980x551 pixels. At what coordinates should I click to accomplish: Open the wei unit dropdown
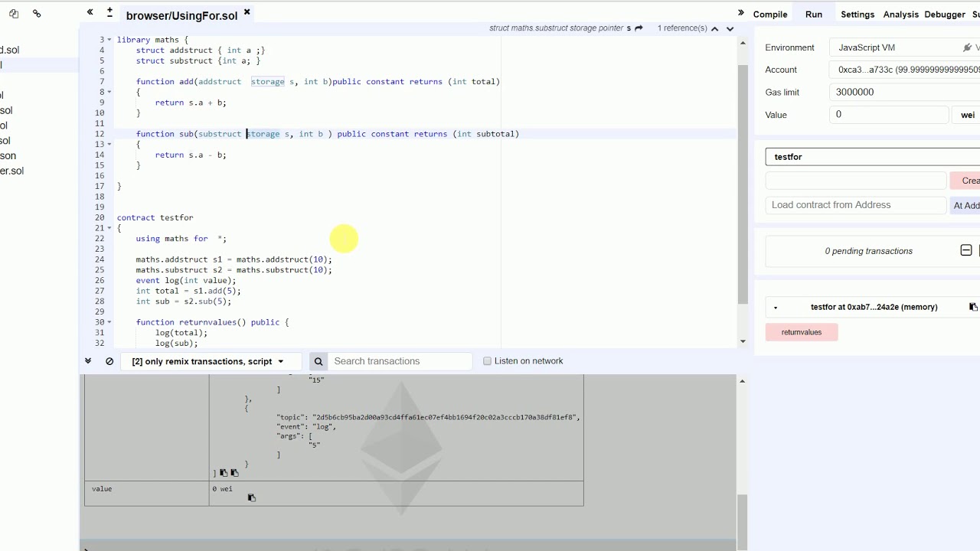pos(967,115)
